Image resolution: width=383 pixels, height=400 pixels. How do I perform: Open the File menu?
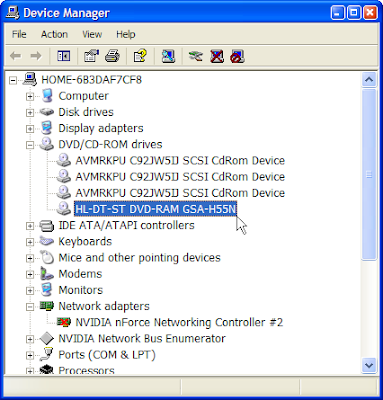click(19, 34)
